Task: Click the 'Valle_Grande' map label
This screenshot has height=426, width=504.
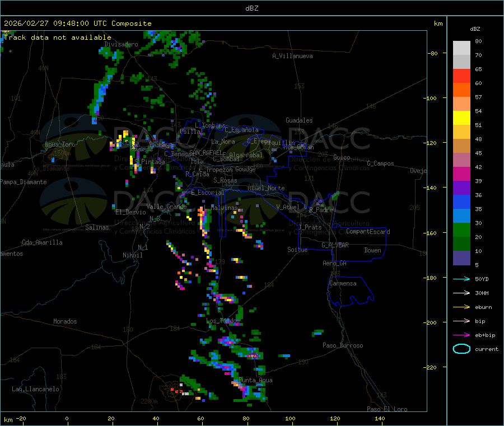Action: click(166, 207)
